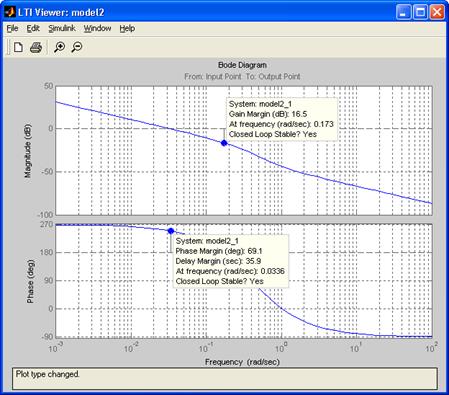Click the phase margin marker dot

pyautogui.click(x=171, y=231)
